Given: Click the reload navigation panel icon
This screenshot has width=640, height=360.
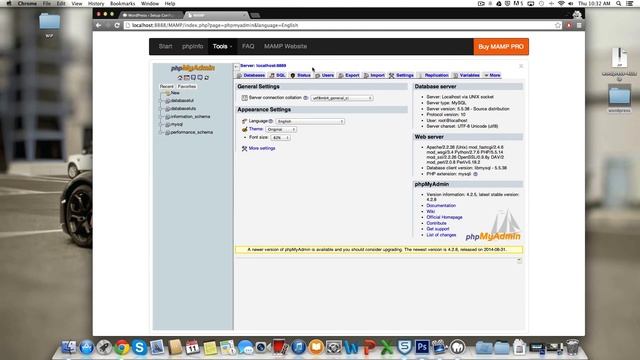Looking at the screenshot, I should 207,78.
